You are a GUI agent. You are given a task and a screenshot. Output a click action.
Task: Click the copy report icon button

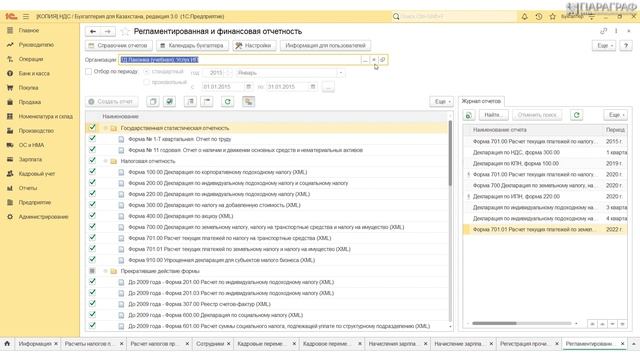pos(153,102)
